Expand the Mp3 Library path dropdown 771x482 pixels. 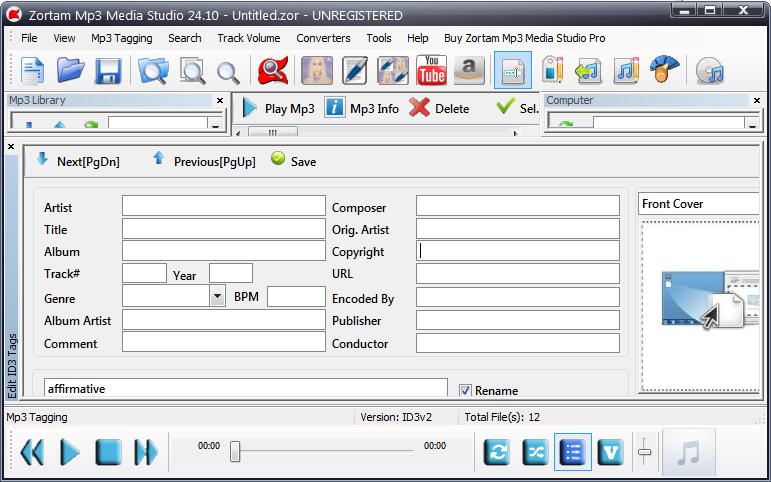pos(215,123)
